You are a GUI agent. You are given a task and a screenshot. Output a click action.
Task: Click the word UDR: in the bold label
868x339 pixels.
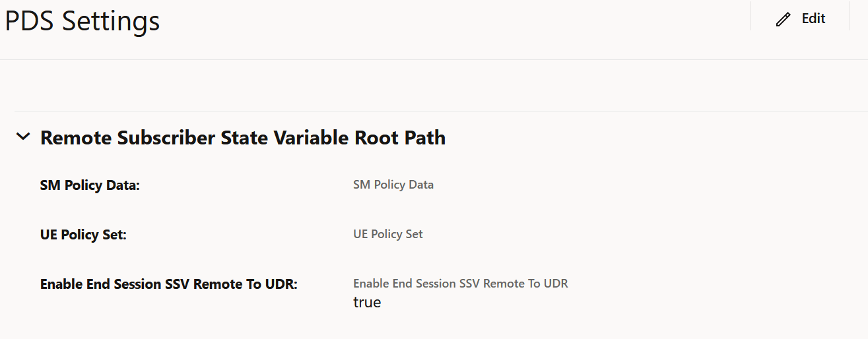tap(282, 284)
